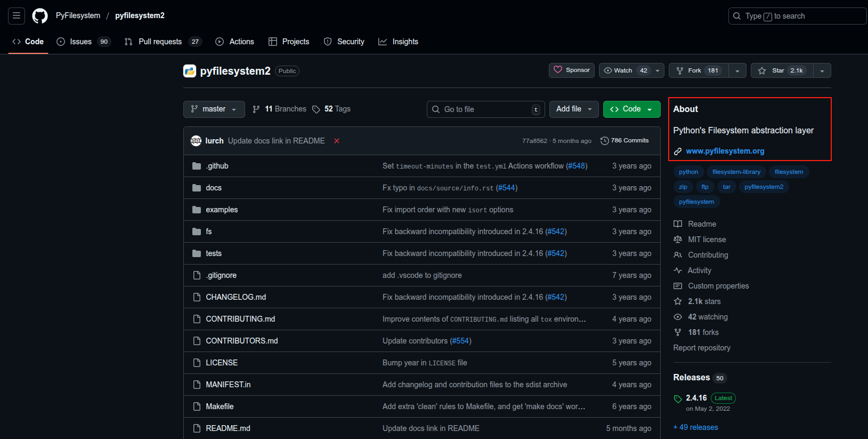Click the Makefile file icon
This screenshot has height=439, width=868.
(197, 406)
